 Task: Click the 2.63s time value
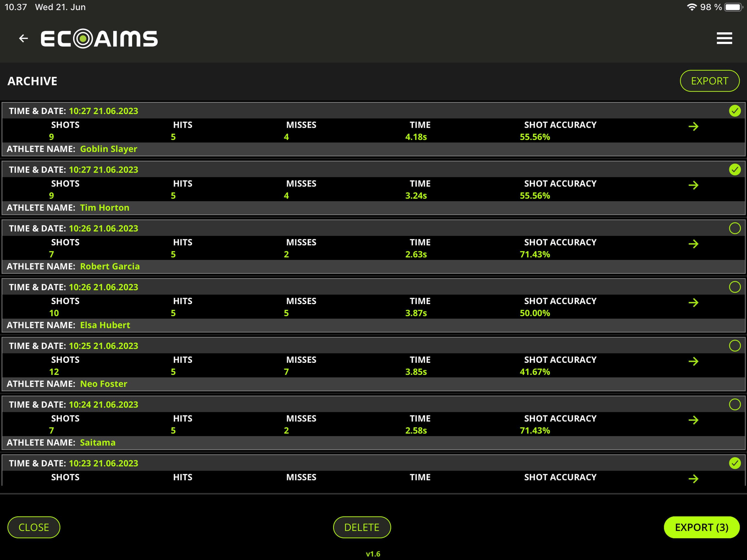[416, 255]
